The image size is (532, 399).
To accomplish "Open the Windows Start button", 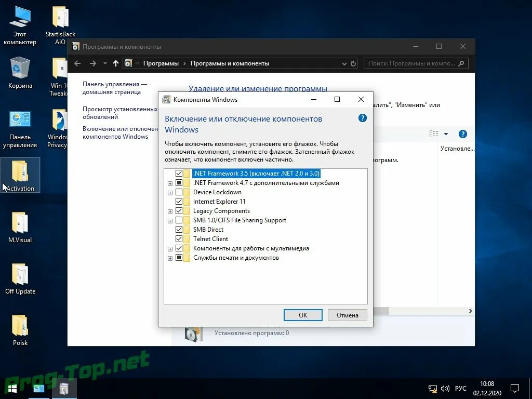I will (x=12, y=389).
